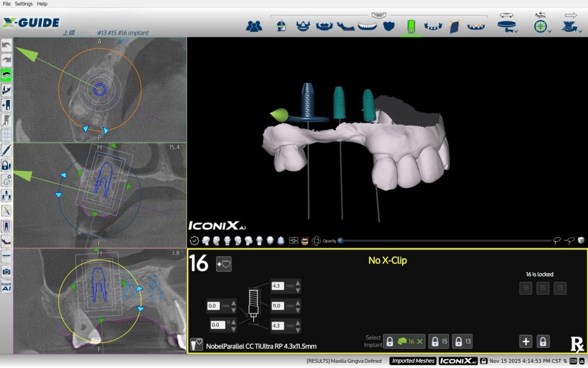Viewport: 588px width, 368px height.
Task: Click the add abutment shield icon
Action: 223,264
